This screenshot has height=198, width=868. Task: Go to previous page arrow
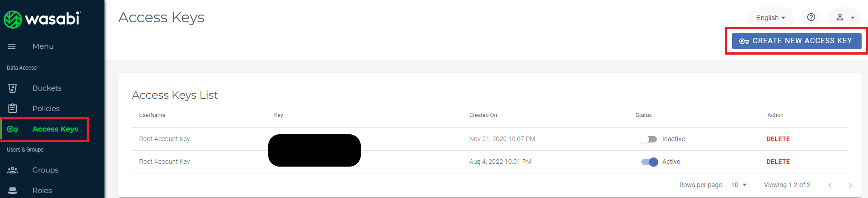(x=830, y=185)
